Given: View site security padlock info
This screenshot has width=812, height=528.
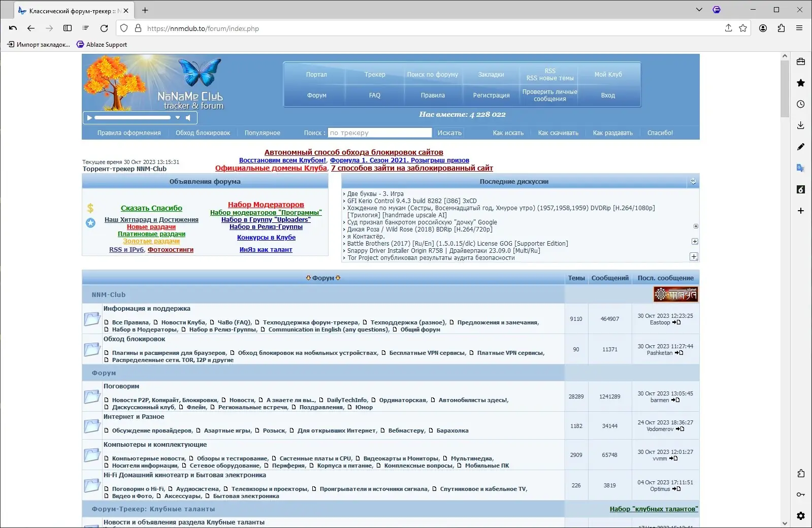Looking at the screenshot, I should (138, 28).
